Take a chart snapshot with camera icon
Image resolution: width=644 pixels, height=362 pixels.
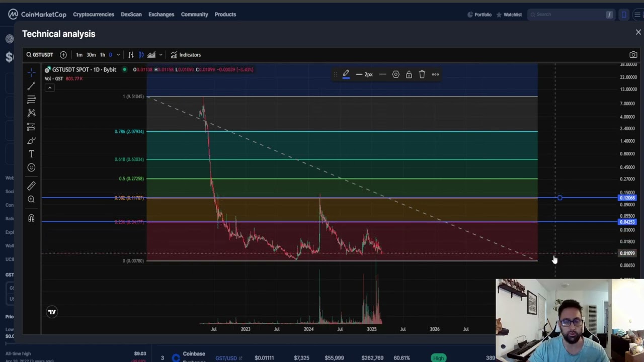click(633, 55)
